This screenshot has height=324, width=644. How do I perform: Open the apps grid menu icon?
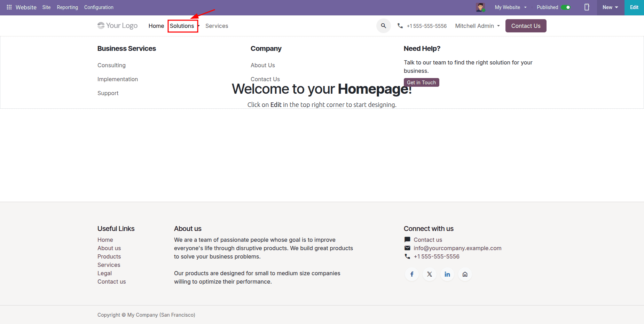[x=9, y=7]
